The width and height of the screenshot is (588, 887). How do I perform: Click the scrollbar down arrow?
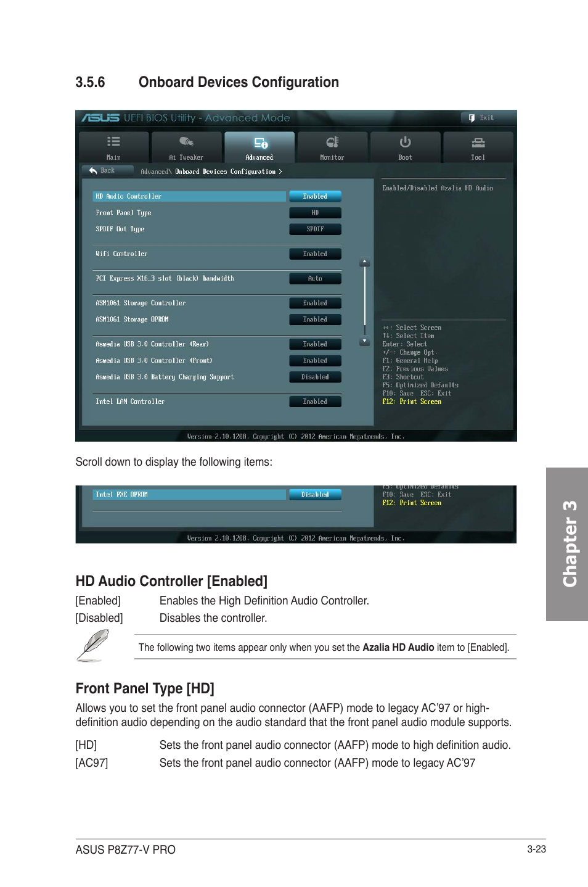[365, 340]
